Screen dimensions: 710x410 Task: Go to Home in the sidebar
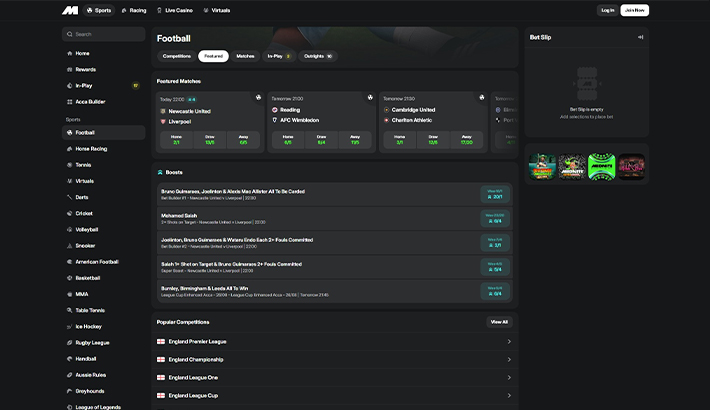(104, 53)
